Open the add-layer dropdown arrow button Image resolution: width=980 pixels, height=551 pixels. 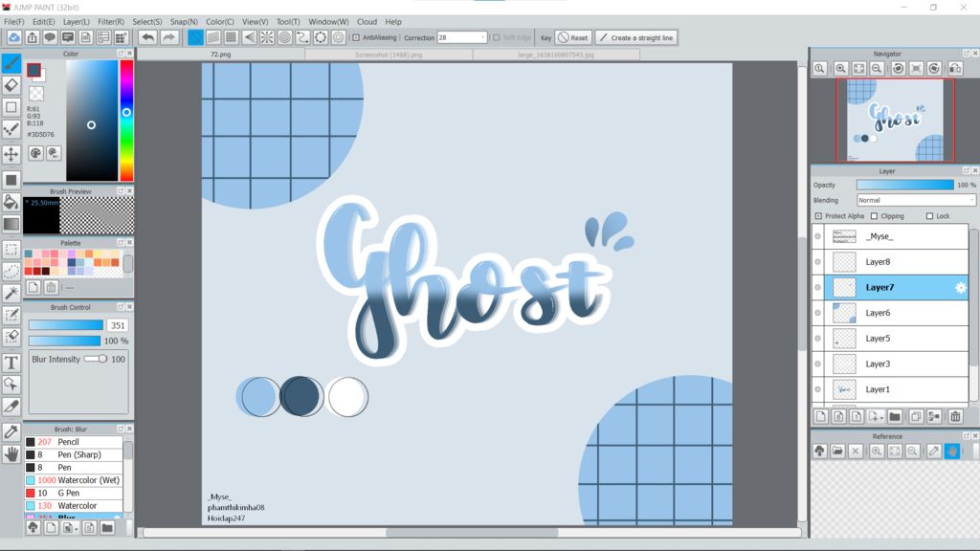(876, 417)
